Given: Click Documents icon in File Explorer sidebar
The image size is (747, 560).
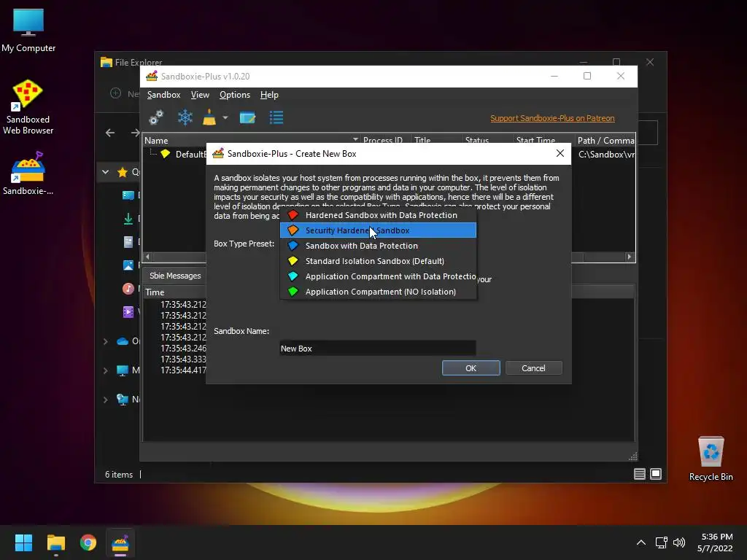Looking at the screenshot, I should (128, 242).
